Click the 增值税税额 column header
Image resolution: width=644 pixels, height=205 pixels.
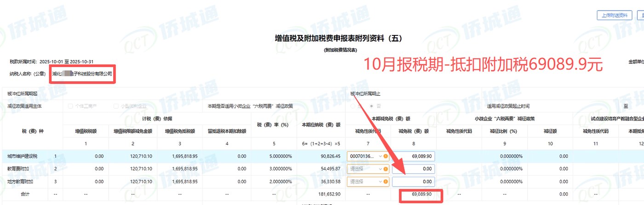[x=86, y=131]
